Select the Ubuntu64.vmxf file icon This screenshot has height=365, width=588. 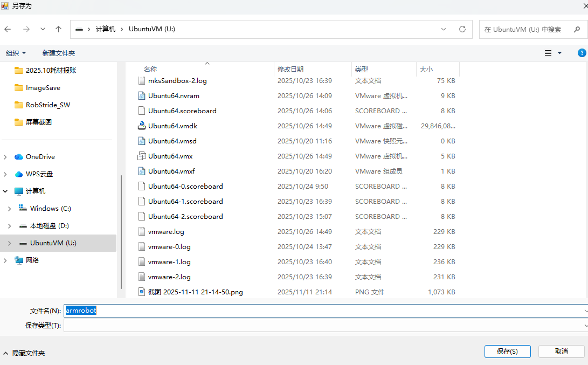point(141,171)
